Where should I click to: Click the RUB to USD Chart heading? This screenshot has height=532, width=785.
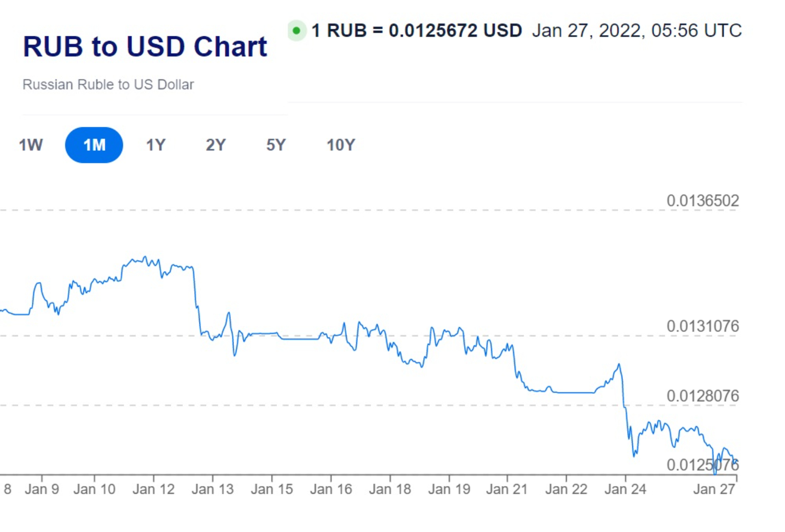coord(145,47)
